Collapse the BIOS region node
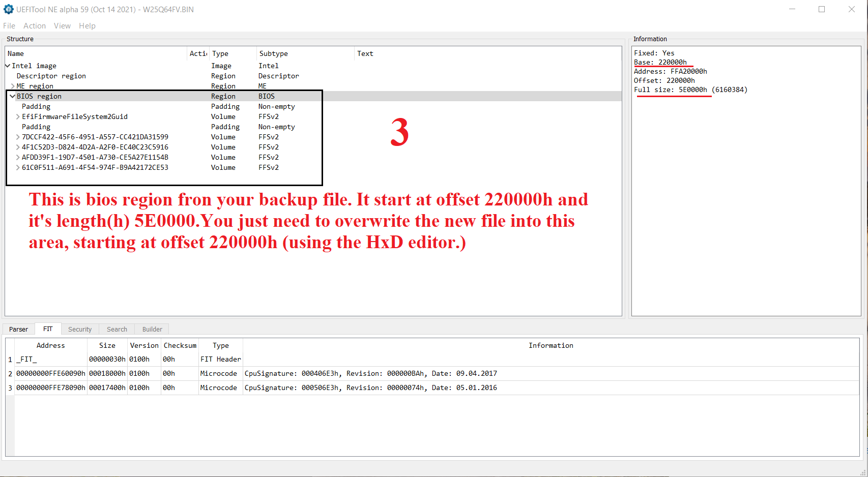 (13, 96)
